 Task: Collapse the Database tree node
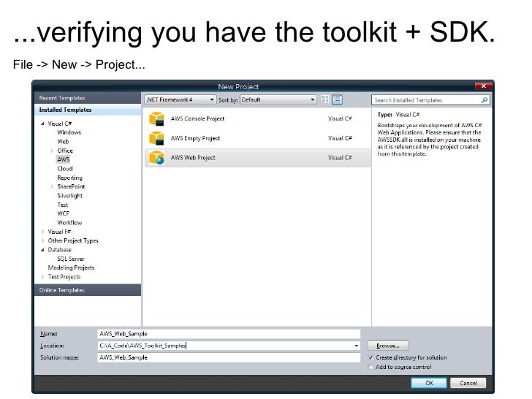(42, 250)
